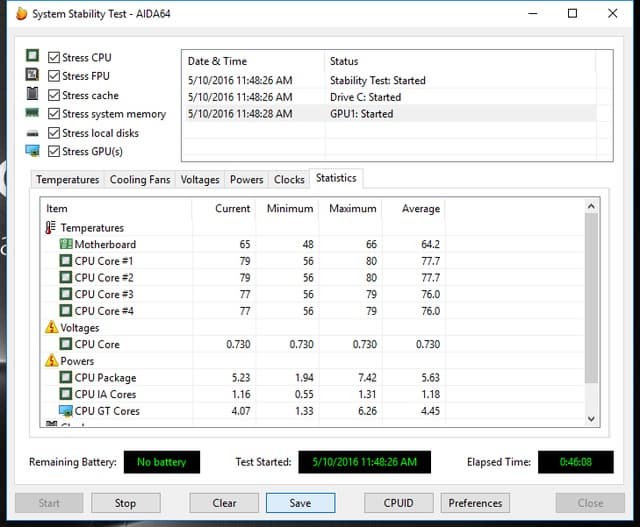Uncheck the Stress CPU checkbox

(54, 57)
